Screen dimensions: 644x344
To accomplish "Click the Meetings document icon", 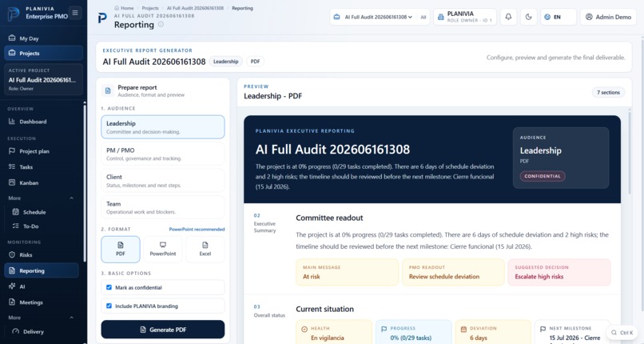I will click(x=12, y=302).
